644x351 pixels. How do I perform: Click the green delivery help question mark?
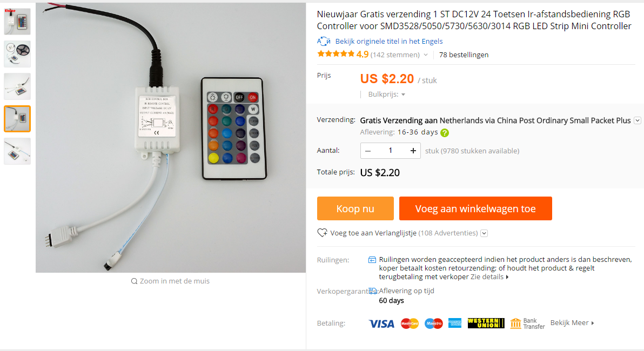(445, 133)
